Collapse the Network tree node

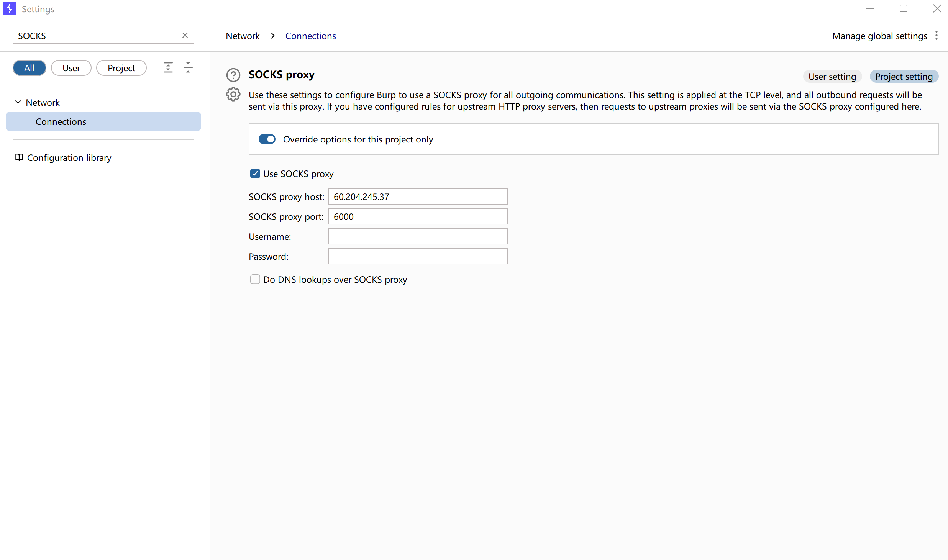click(x=18, y=102)
